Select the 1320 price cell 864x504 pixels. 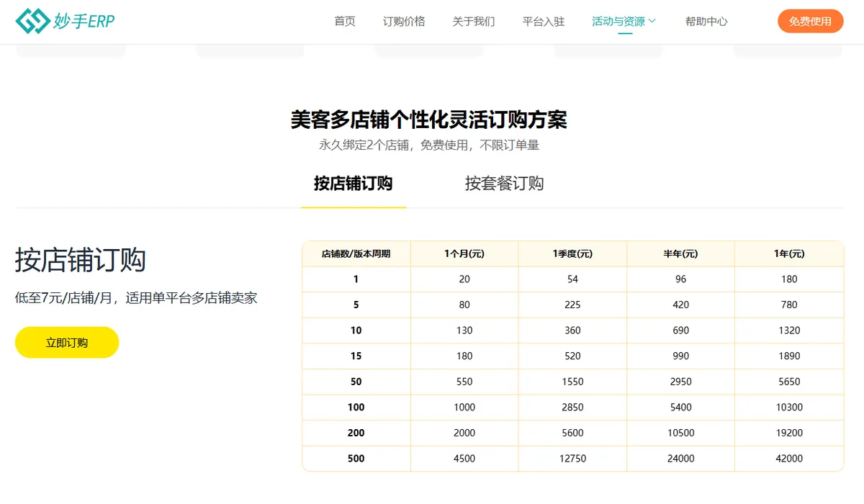pyautogui.click(x=789, y=330)
